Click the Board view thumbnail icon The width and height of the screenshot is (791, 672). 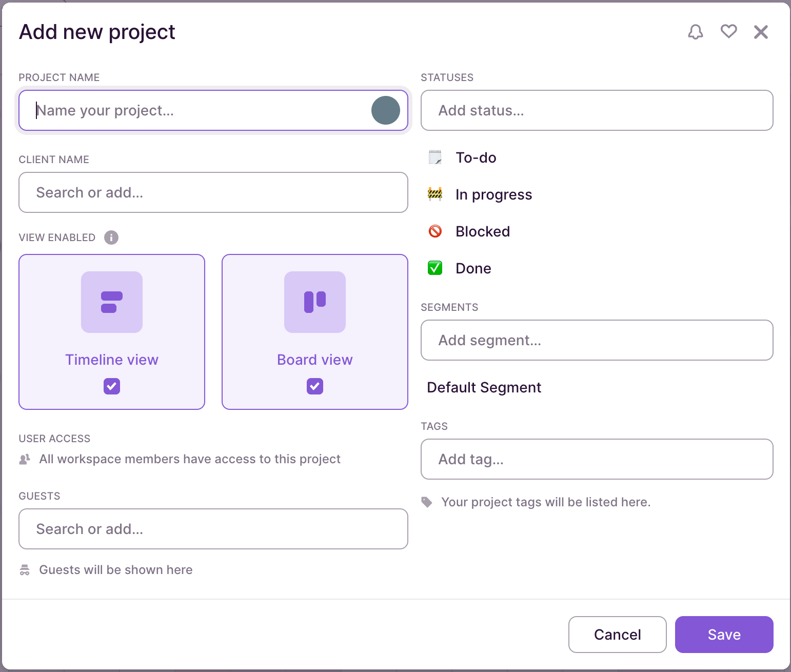314,302
